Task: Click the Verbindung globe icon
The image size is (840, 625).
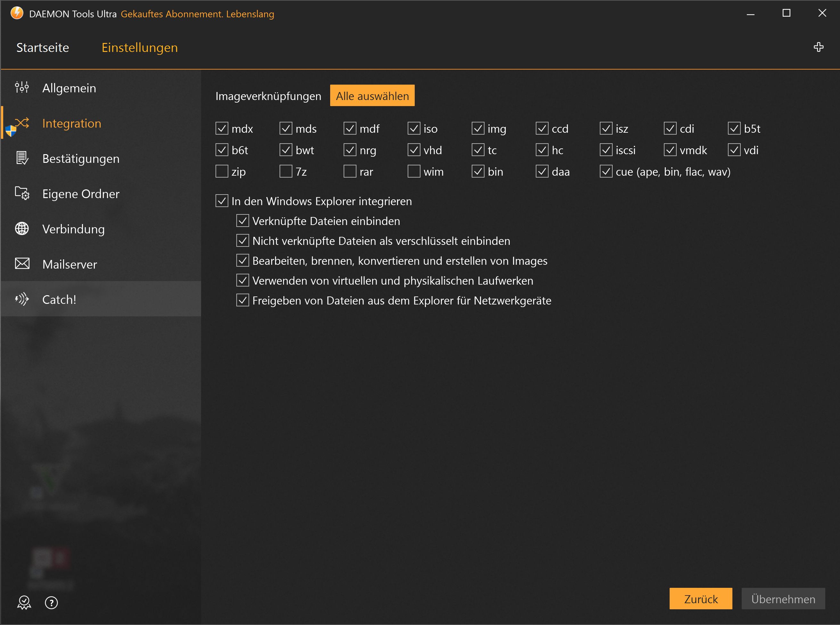Action: coord(22,229)
